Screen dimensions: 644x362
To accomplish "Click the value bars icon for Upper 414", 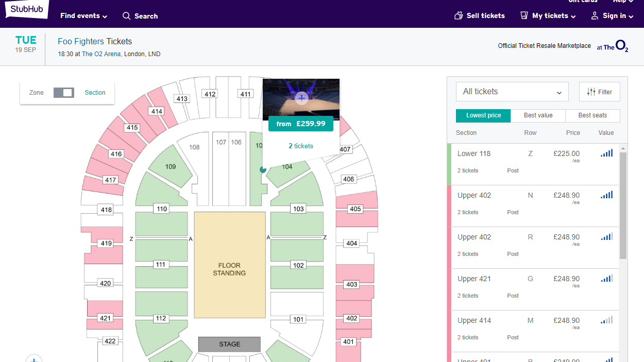I will pos(606,320).
